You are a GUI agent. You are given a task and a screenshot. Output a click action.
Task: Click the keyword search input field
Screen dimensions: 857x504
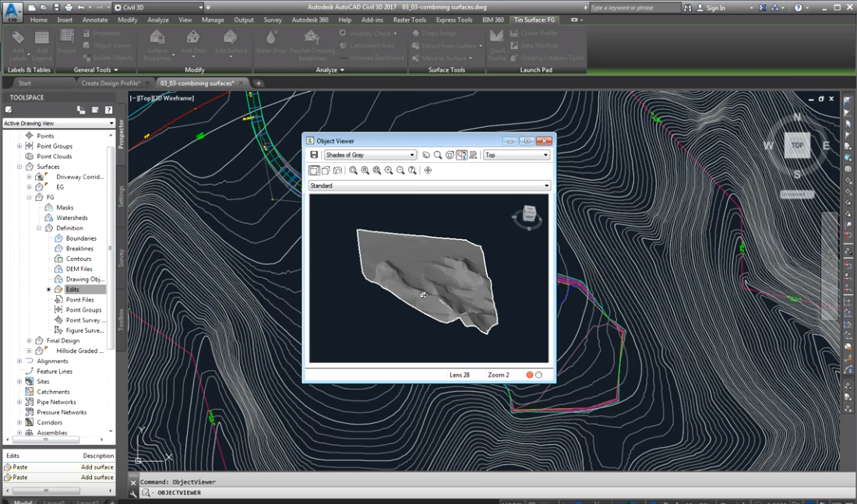[635, 8]
